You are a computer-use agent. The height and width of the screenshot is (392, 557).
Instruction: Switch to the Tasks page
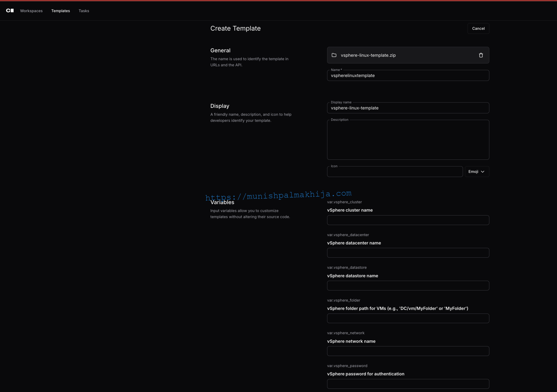(x=84, y=11)
